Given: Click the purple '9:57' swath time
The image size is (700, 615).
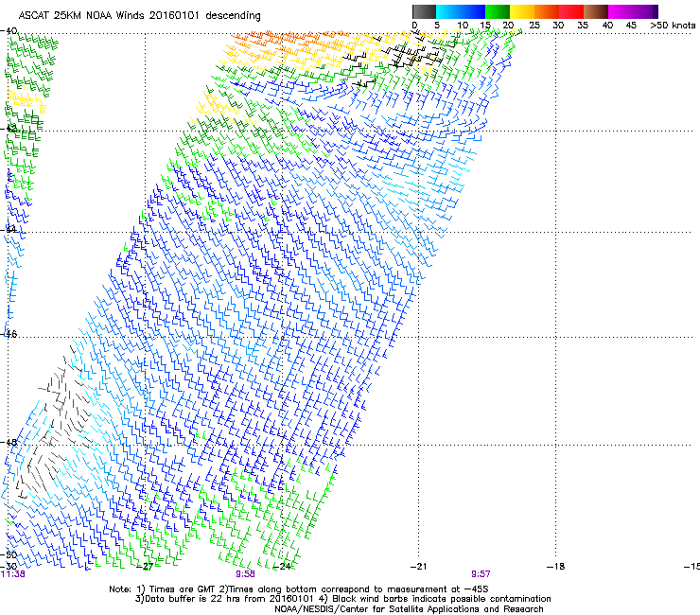Looking at the screenshot, I should click(x=481, y=574).
